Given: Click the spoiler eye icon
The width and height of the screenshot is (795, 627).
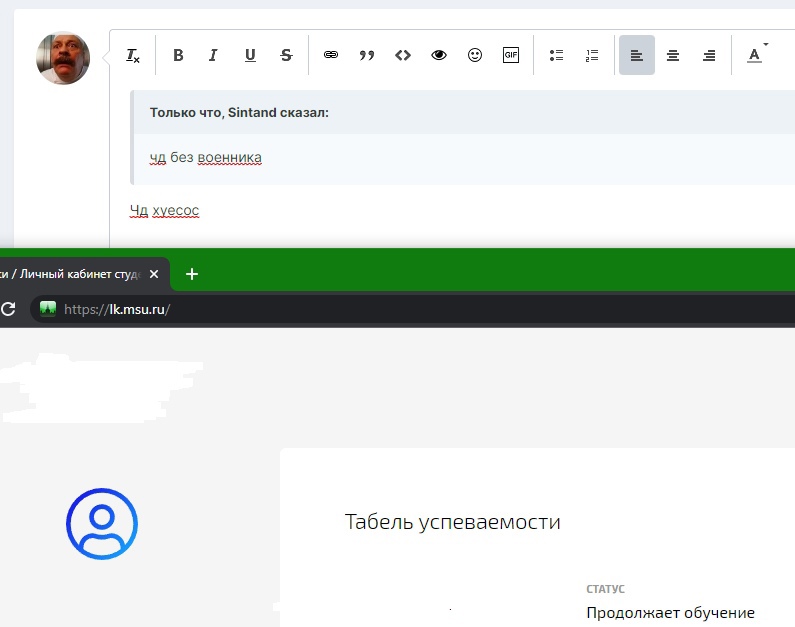Looking at the screenshot, I should point(439,56).
